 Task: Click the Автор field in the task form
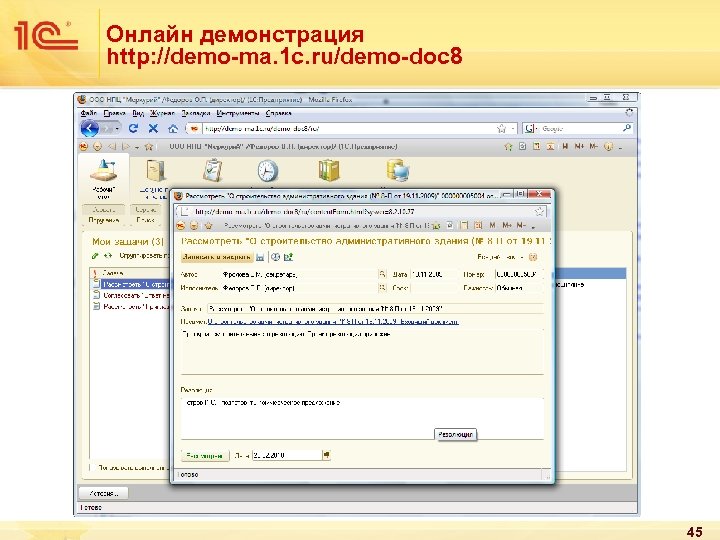(298, 275)
